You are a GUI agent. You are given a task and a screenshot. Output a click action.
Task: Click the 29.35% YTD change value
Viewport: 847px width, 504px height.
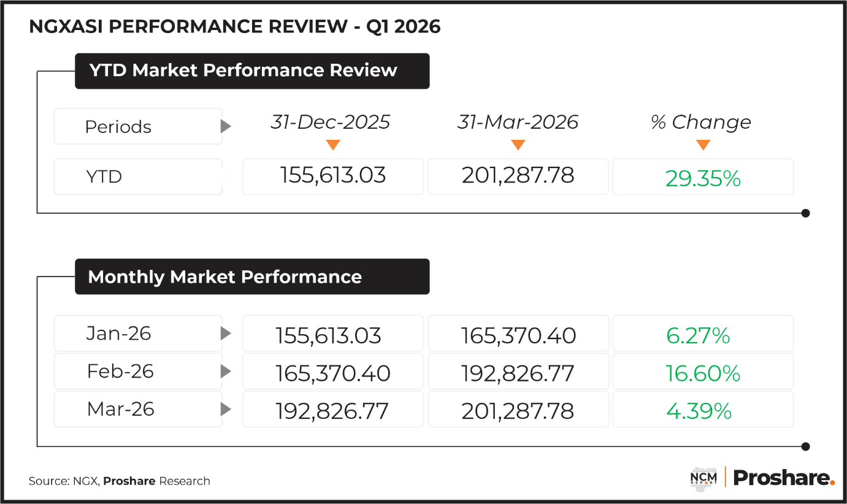703,178
